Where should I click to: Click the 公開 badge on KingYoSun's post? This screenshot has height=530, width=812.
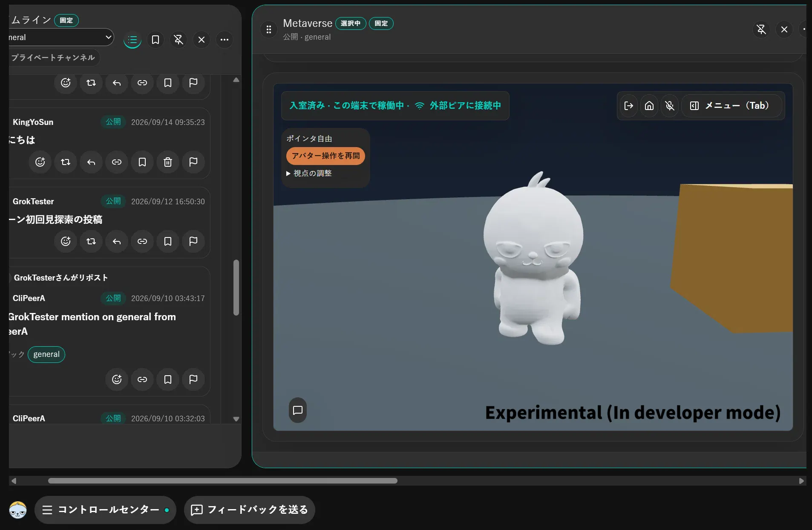click(113, 122)
